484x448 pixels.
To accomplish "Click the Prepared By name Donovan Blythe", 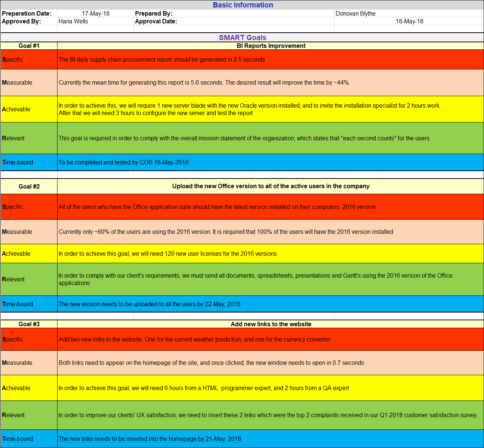I will 354,13.
